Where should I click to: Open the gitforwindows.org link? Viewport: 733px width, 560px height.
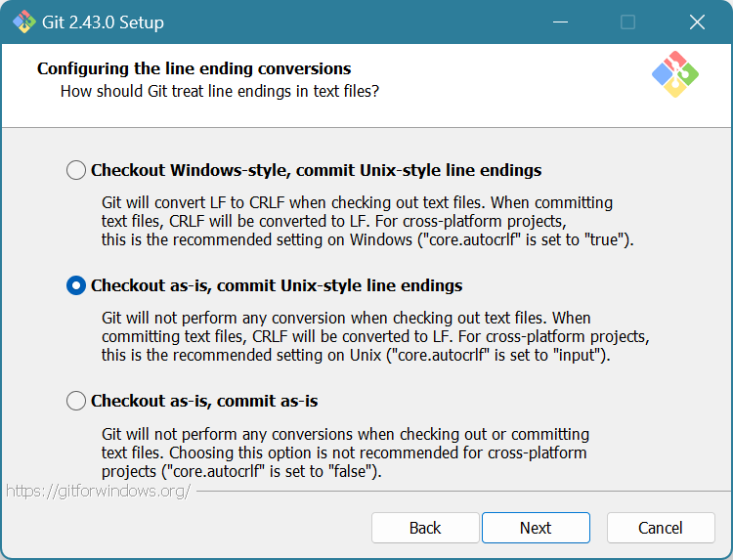coord(98,491)
